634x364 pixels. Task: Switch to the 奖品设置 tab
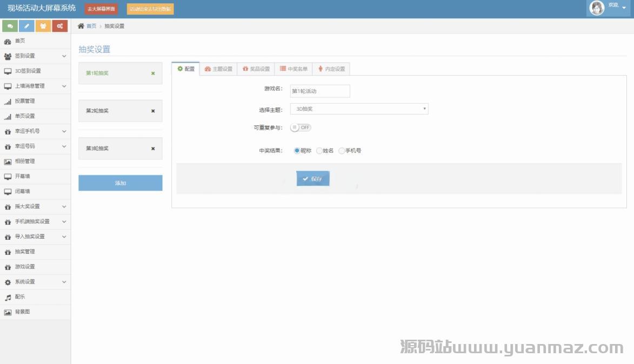[x=256, y=69]
